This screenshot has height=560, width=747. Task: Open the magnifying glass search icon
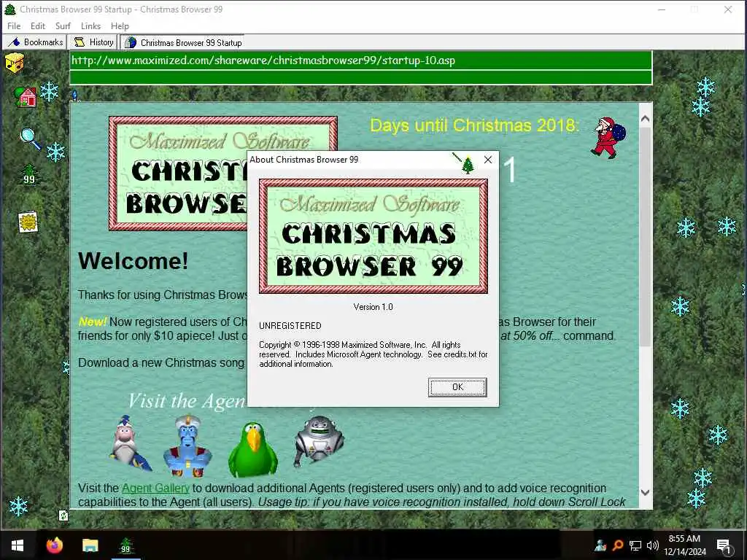[30, 139]
